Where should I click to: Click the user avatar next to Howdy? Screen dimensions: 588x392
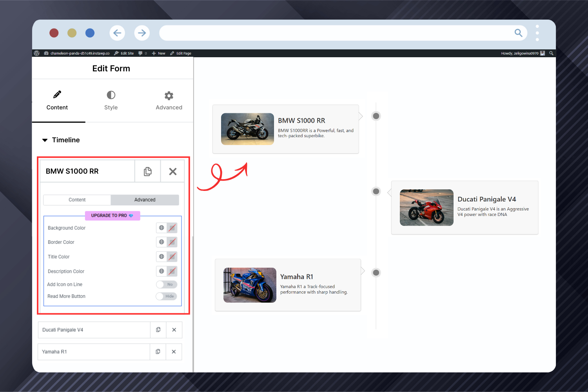543,53
